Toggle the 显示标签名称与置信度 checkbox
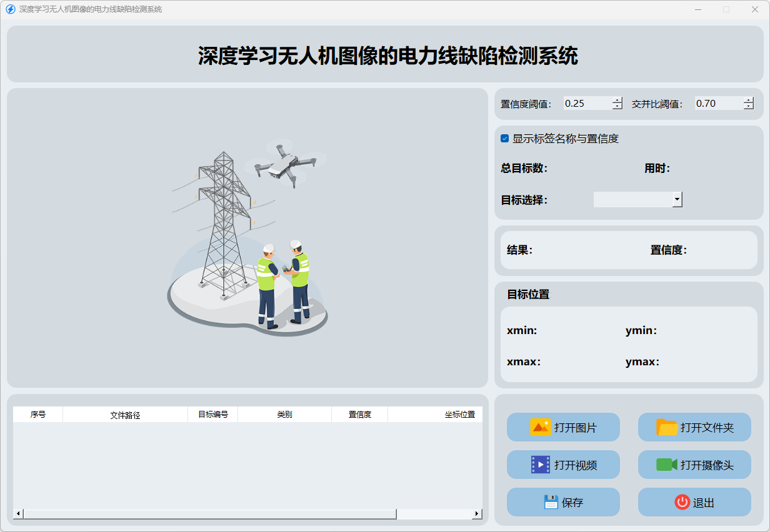 point(505,139)
